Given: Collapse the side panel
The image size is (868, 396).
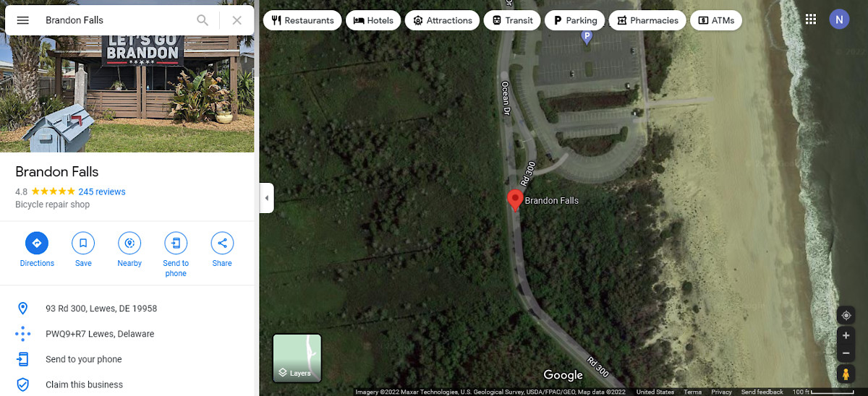Looking at the screenshot, I should (266, 198).
